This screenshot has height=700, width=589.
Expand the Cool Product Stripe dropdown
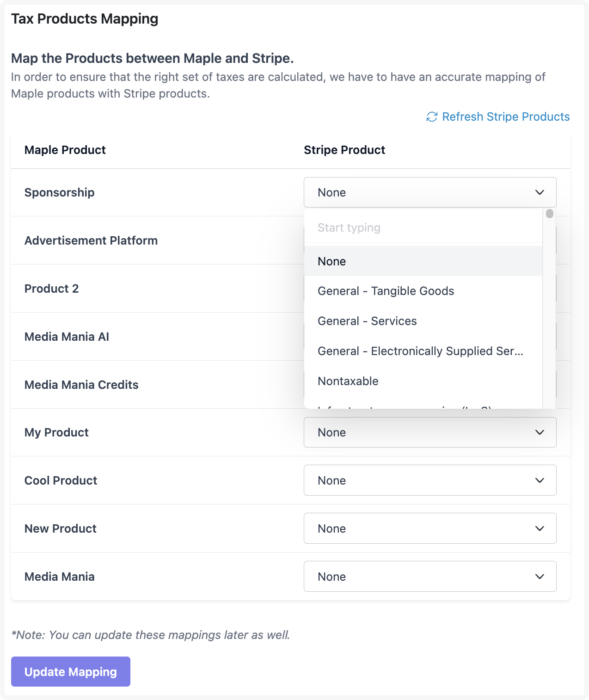pos(429,480)
